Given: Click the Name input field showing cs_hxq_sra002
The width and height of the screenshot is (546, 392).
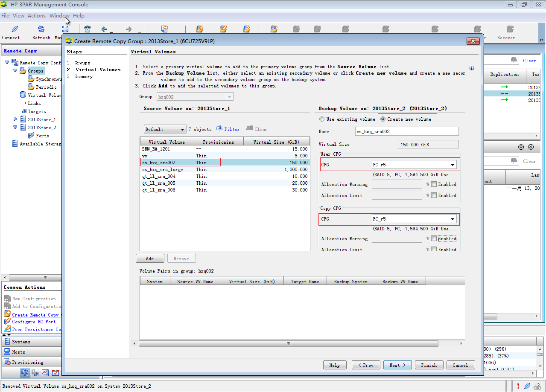Looking at the screenshot, I should click(406, 131).
